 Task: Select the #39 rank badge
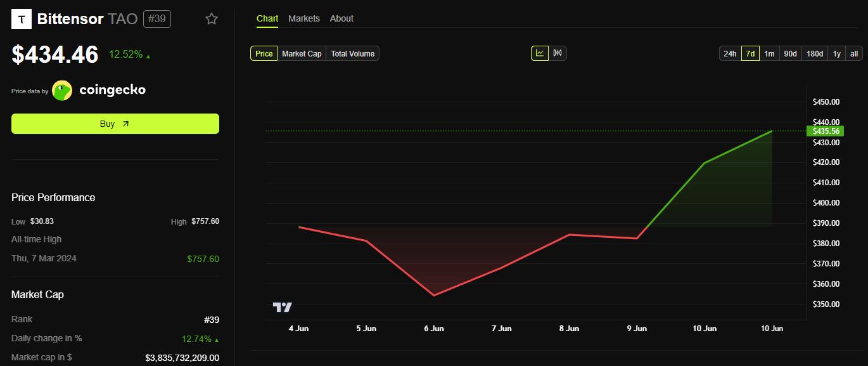click(x=156, y=18)
